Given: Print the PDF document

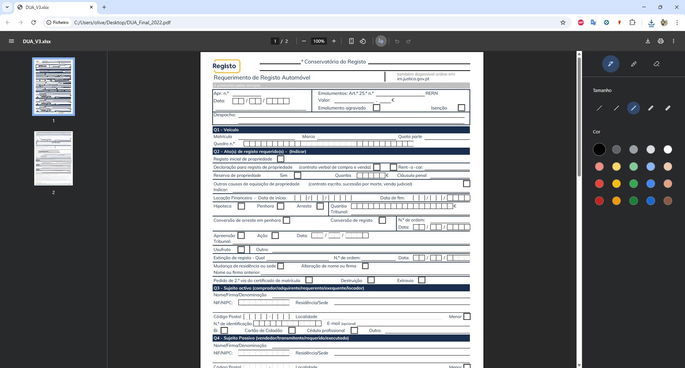Looking at the screenshot, I should pos(661,41).
